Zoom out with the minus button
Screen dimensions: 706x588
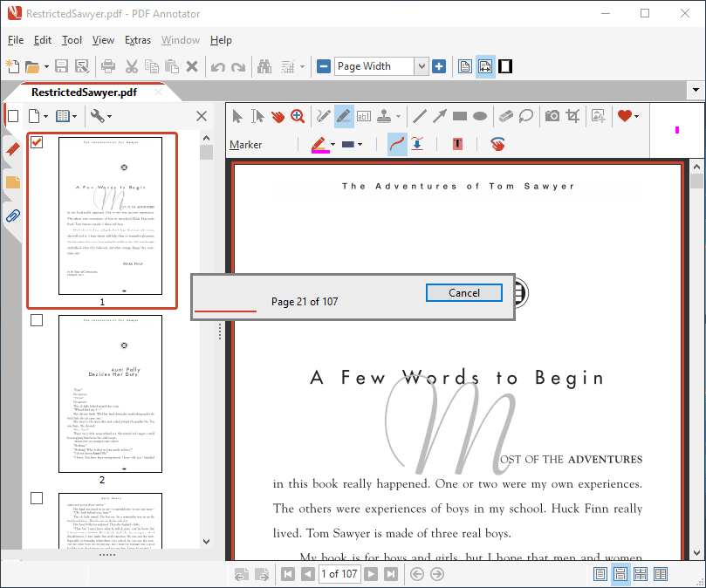(324, 66)
